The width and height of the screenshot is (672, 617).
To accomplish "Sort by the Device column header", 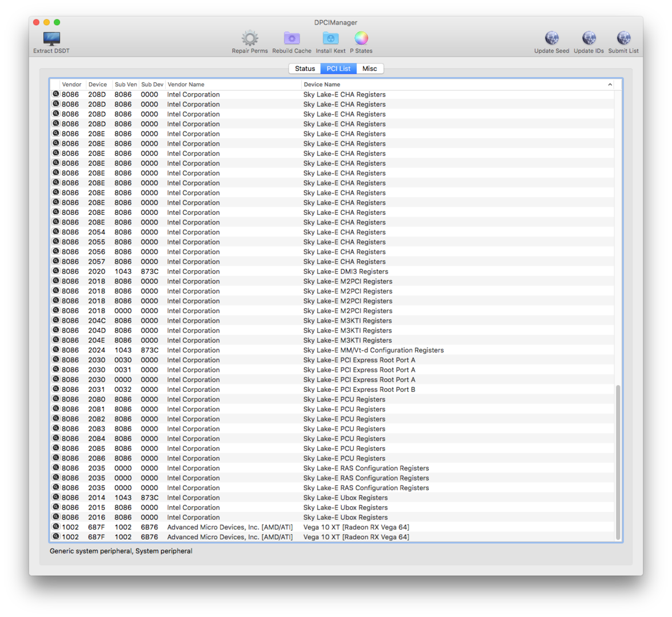I will point(98,85).
